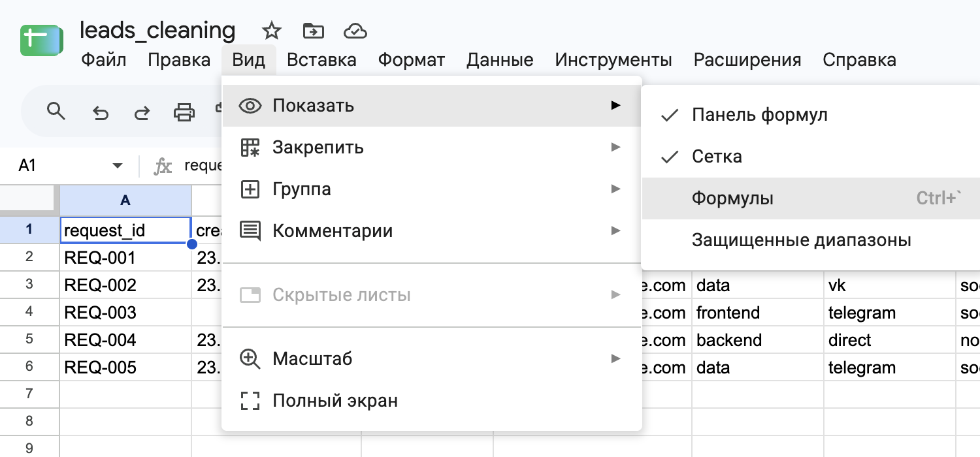The width and height of the screenshot is (980, 457).
Task: Open the Расширения menu
Action: coord(747,60)
